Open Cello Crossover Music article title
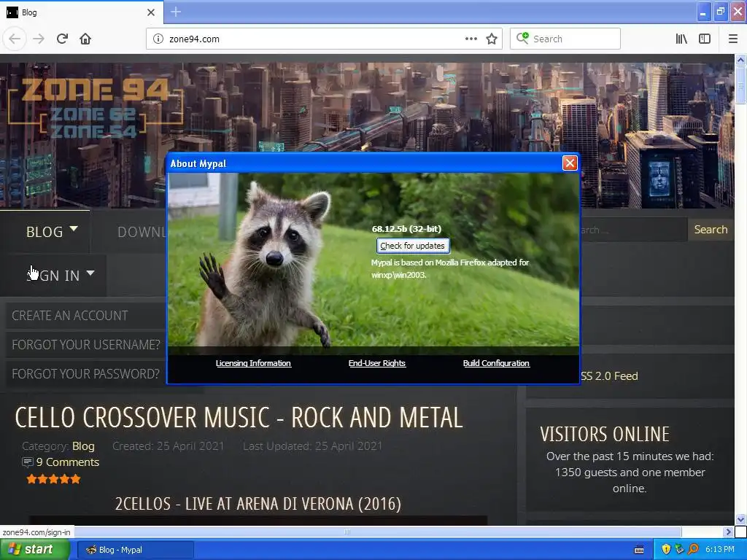747x560 pixels. pos(239,418)
